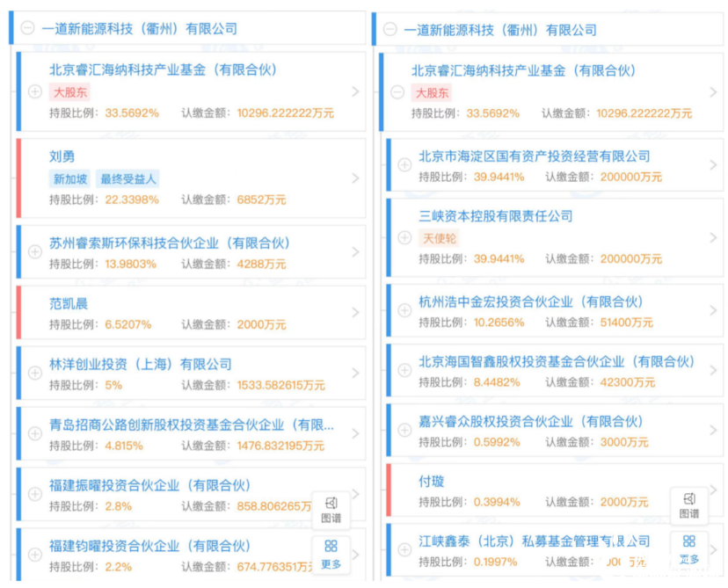Expand the 福建振曜投资合伙企业 node
This screenshot has width=728, height=588.
pyautogui.click(x=35, y=494)
